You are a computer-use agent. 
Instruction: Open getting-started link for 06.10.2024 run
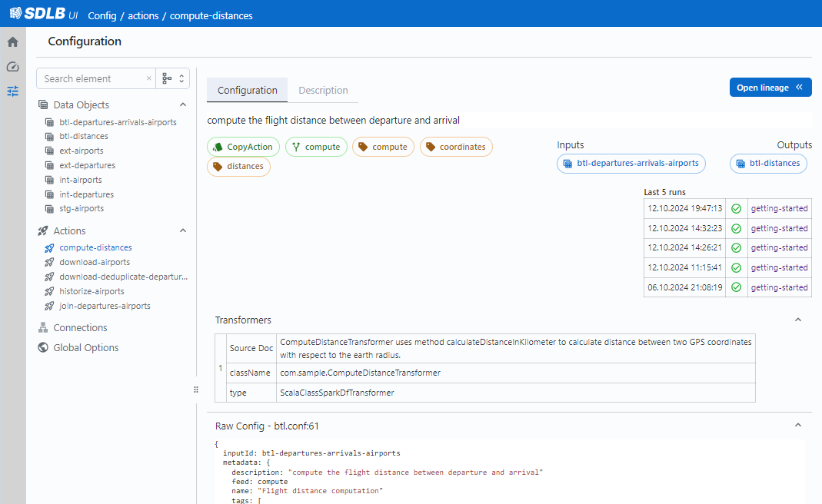coord(779,287)
